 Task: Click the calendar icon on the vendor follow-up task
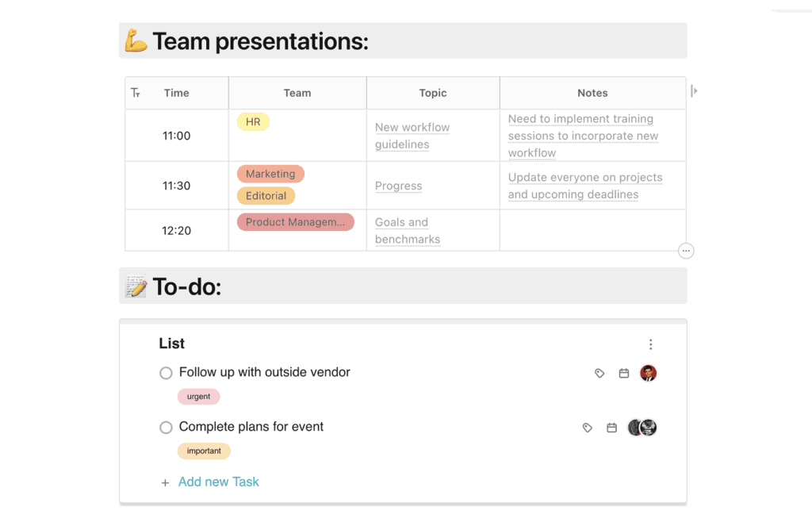(x=623, y=373)
